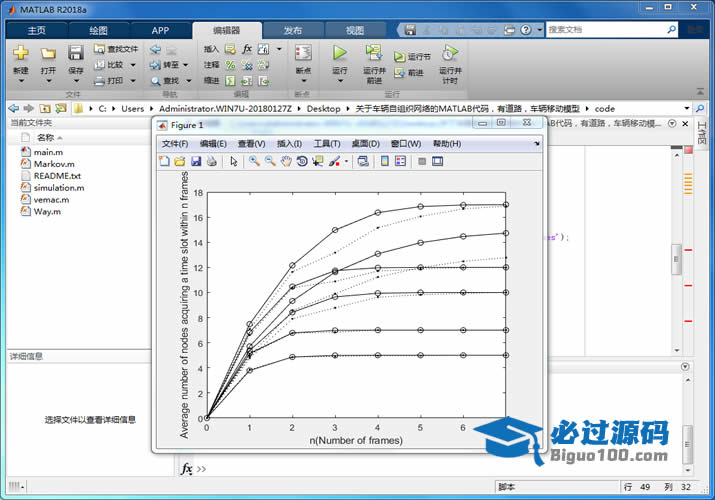Click the comment percent (%) icon
The height and width of the screenshot is (500, 715).
231,65
